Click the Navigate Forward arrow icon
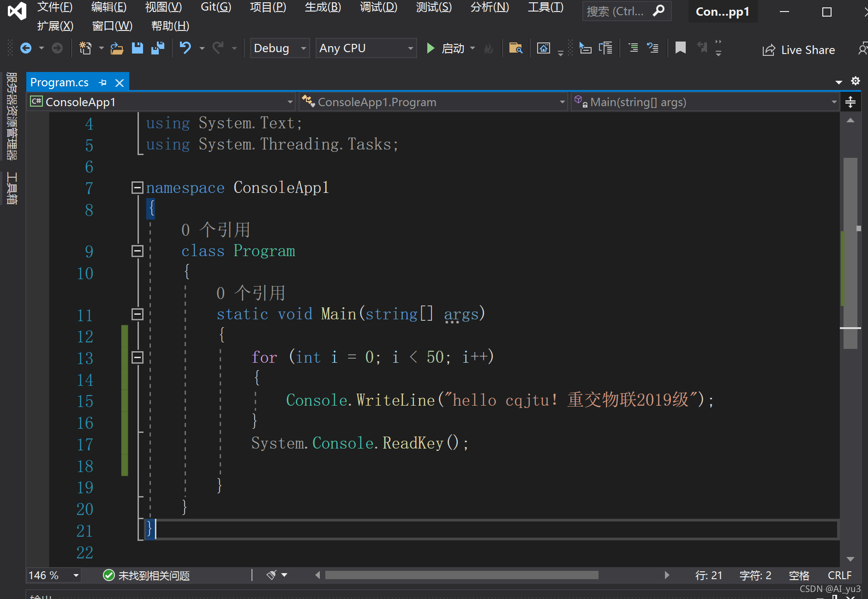 pos(57,48)
